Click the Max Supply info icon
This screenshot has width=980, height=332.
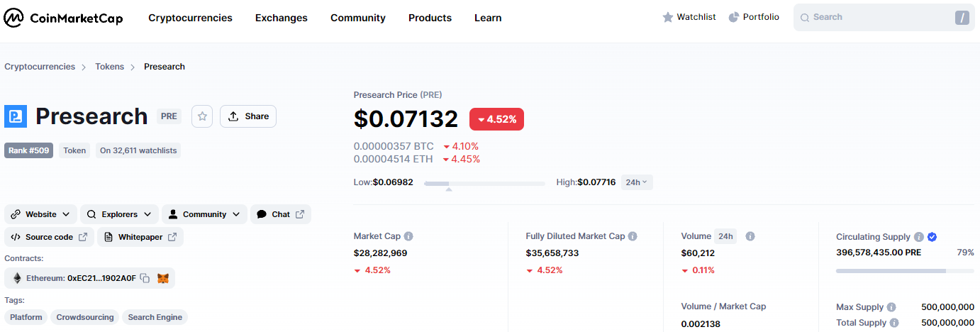click(891, 307)
